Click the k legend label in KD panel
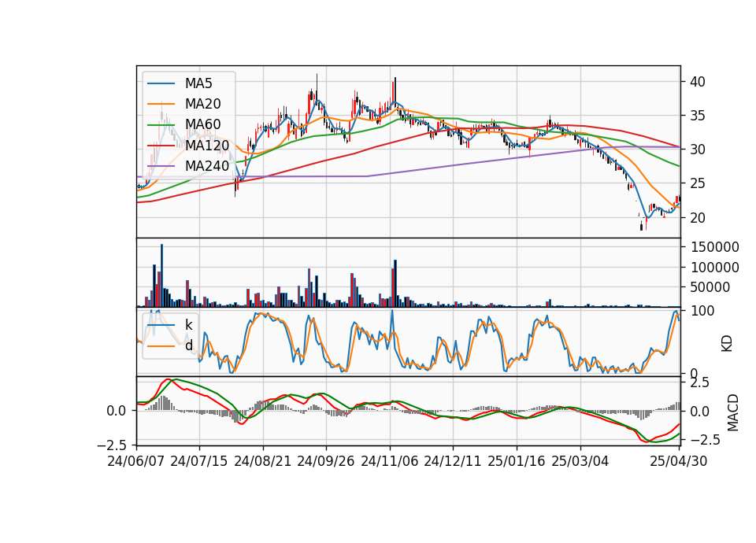The height and width of the screenshot is (543, 756). (x=188, y=325)
